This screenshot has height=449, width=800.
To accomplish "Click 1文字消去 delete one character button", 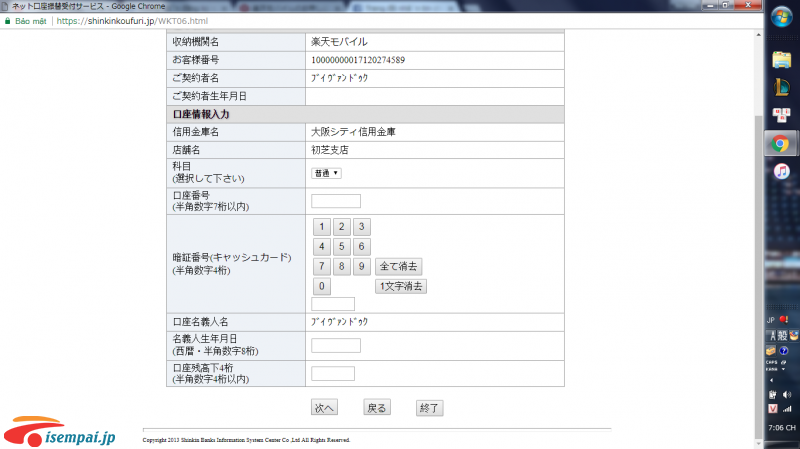I will 401,286.
